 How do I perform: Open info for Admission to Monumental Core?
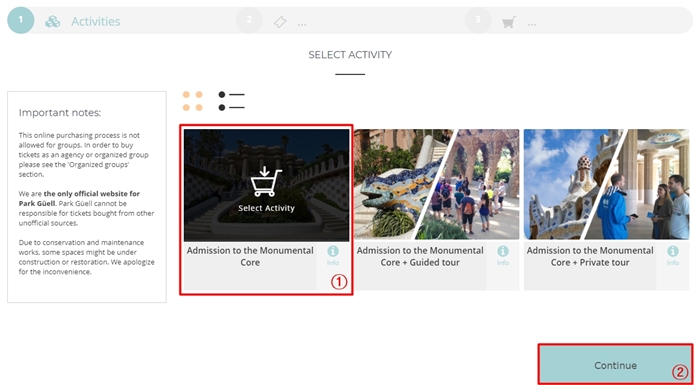point(333,255)
